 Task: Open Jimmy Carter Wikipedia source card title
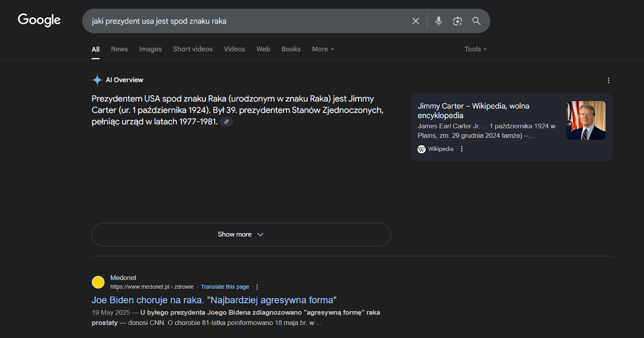[x=473, y=111]
